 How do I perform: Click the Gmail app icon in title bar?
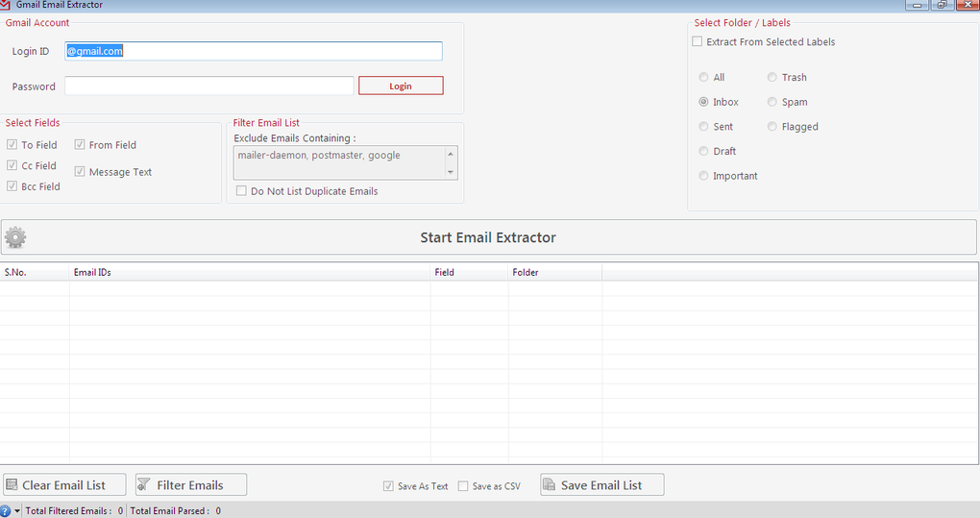coord(5,5)
